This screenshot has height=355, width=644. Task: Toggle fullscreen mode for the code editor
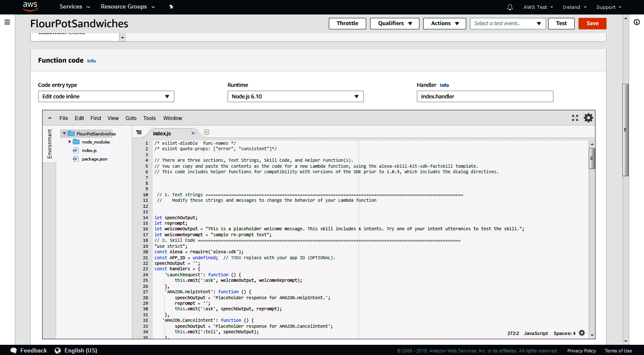(x=575, y=118)
